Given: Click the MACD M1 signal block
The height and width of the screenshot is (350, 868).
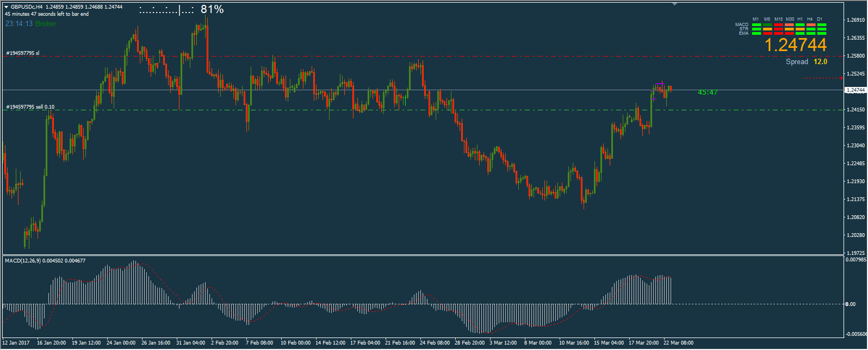Looking at the screenshot, I should click(757, 24).
